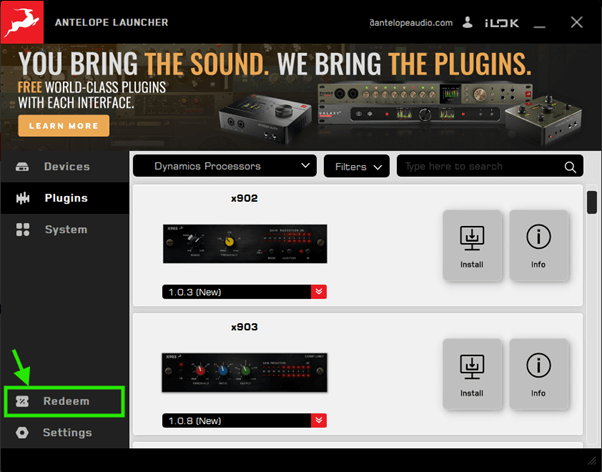Click the plugin search text field
This screenshot has height=472, width=602.
(480, 166)
